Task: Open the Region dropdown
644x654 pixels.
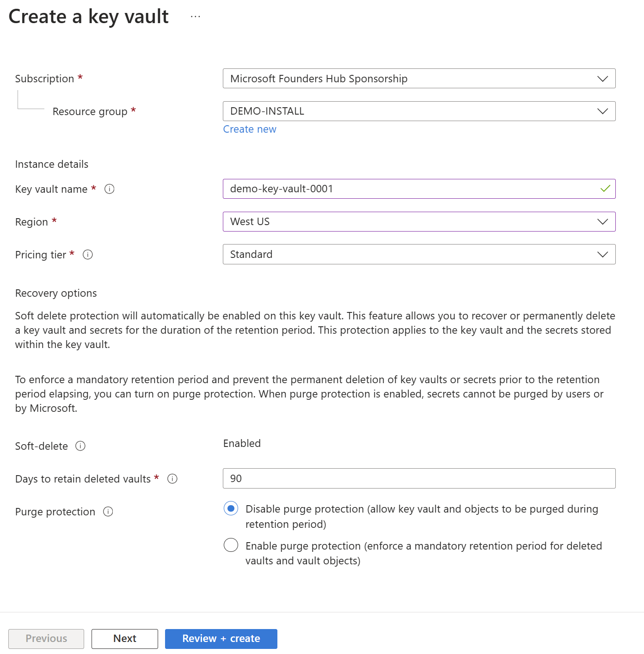Action: tap(419, 221)
